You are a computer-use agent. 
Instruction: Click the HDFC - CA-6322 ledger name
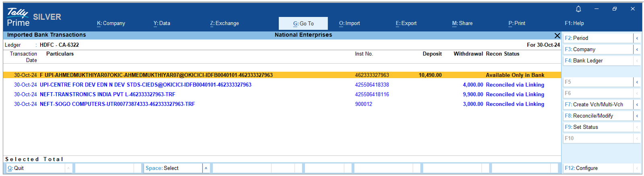click(59, 45)
